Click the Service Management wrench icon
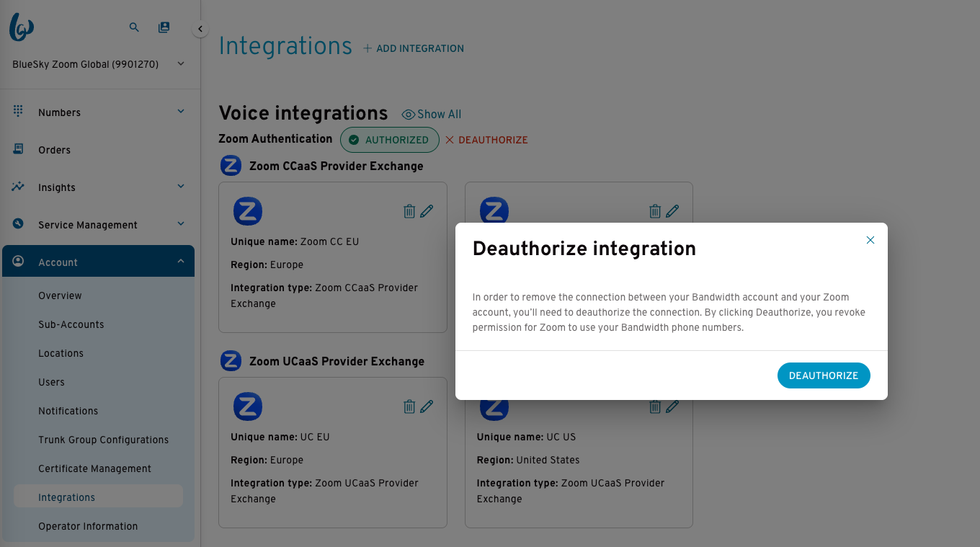 [x=18, y=223]
